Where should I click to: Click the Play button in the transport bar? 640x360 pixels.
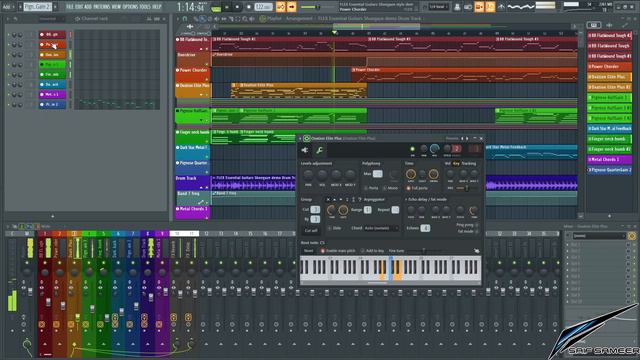[227, 7]
